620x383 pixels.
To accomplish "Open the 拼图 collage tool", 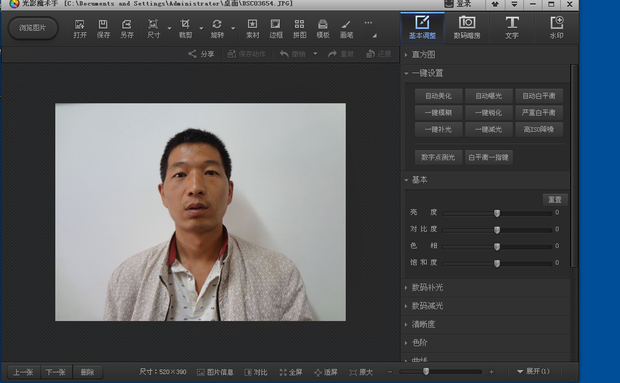I will (299, 28).
